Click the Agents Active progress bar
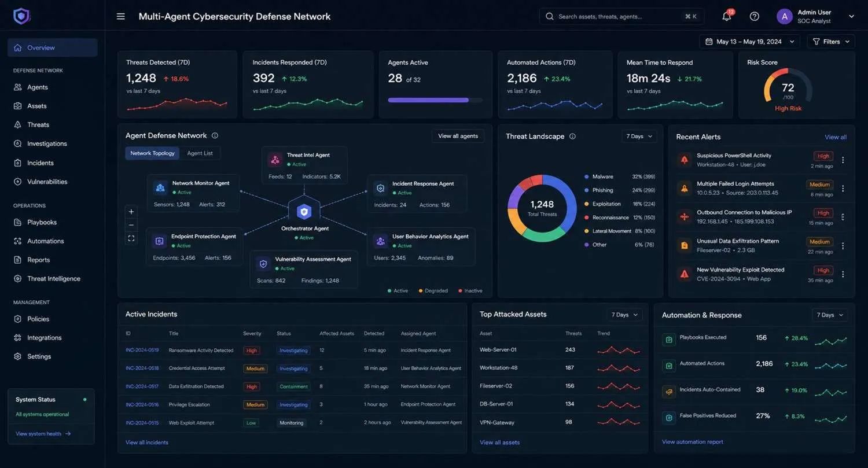This screenshot has height=468, width=868. pyautogui.click(x=435, y=100)
